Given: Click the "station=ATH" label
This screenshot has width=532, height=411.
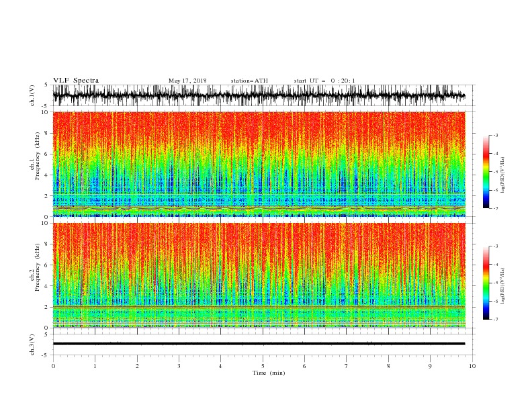Looking at the screenshot, I should (x=249, y=81).
